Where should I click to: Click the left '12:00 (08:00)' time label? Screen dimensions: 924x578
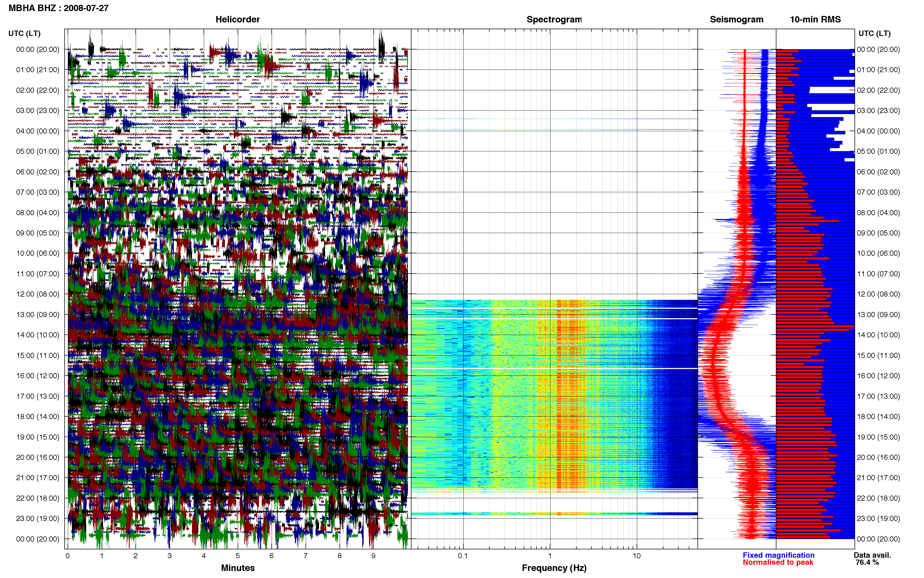(x=38, y=294)
